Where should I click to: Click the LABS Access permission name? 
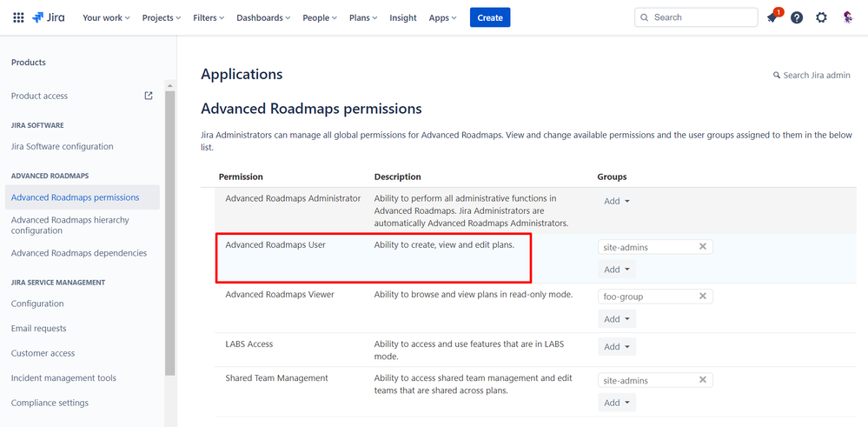249,344
